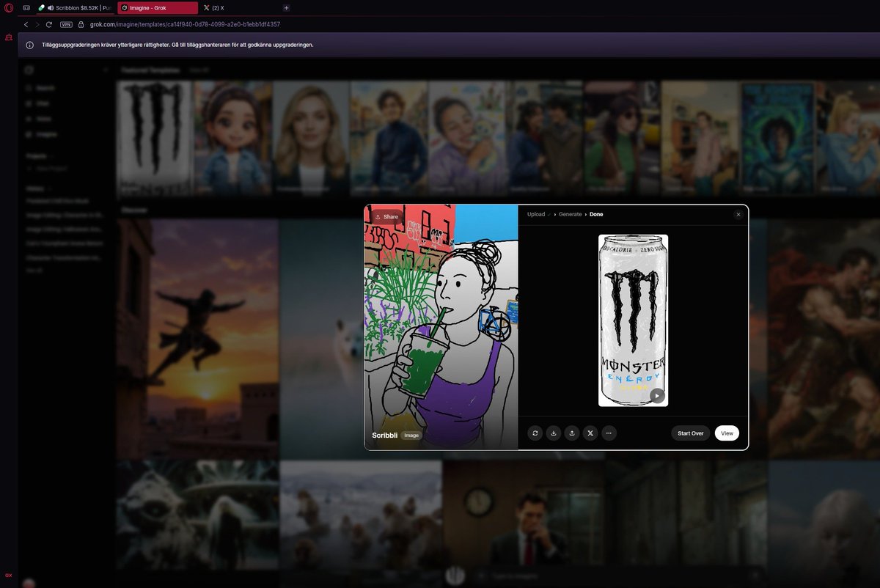
Task: Go to the Generate breadcrumb step
Action: coord(570,214)
